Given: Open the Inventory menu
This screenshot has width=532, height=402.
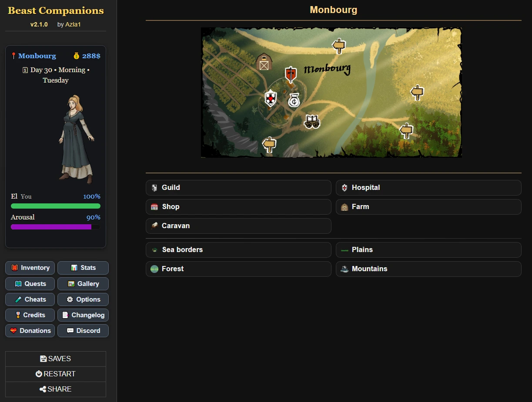Looking at the screenshot, I should pyautogui.click(x=30, y=268).
